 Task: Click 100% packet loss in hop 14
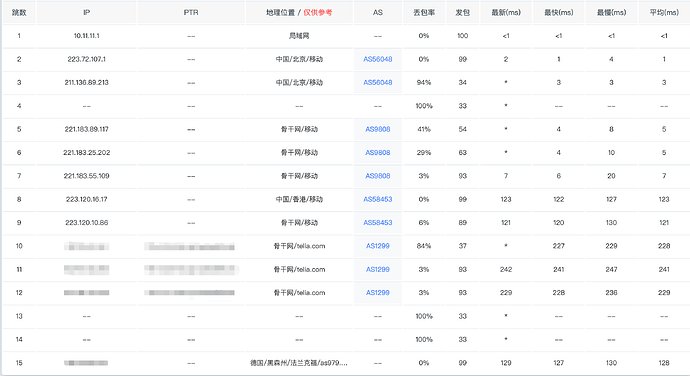pos(424,339)
